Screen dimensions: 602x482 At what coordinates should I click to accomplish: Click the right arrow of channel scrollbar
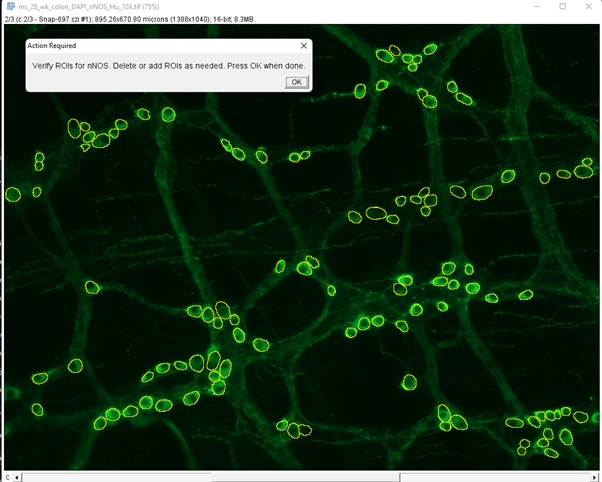click(x=594, y=477)
